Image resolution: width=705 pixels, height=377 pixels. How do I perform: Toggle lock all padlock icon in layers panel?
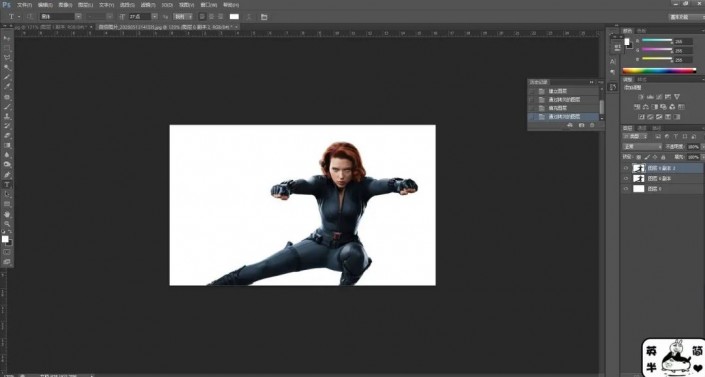663,157
